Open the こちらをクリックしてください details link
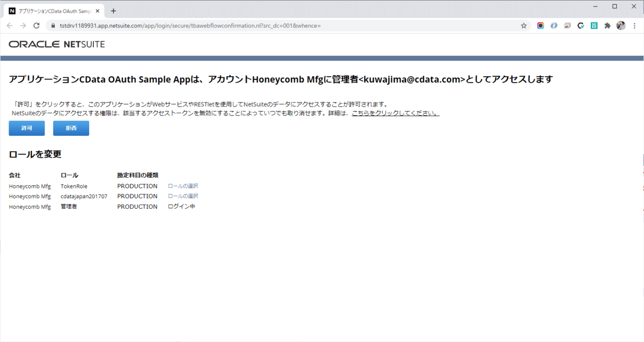This screenshot has width=644, height=342. coord(396,113)
